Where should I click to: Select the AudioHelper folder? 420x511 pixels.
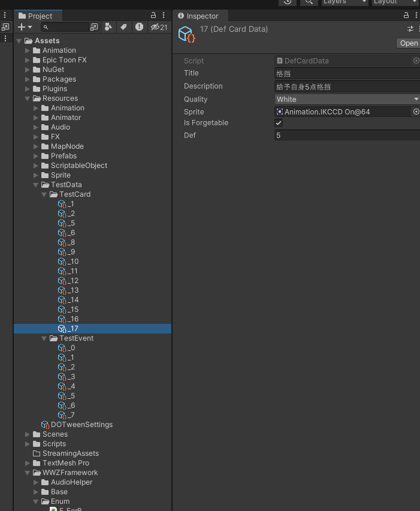pos(67,482)
